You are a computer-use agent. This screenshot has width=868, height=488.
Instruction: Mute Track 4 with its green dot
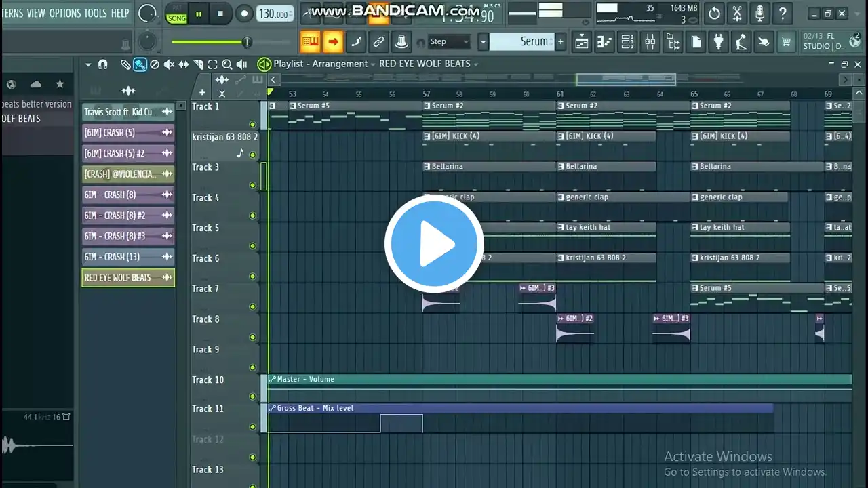(252, 216)
